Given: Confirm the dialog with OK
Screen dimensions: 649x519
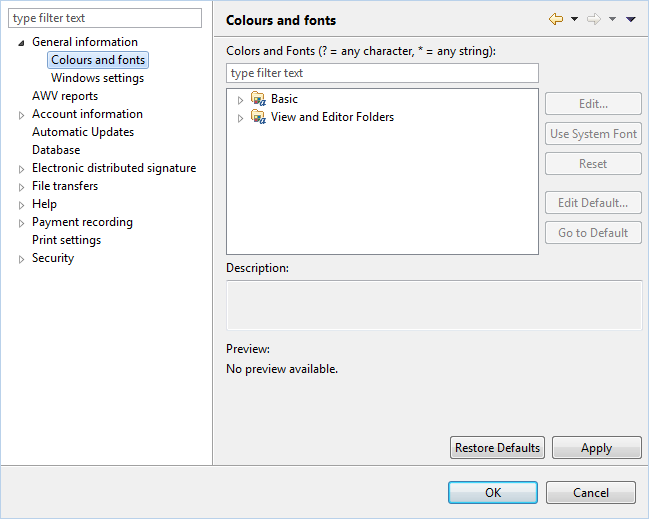Looking at the screenshot, I should pos(493,493).
